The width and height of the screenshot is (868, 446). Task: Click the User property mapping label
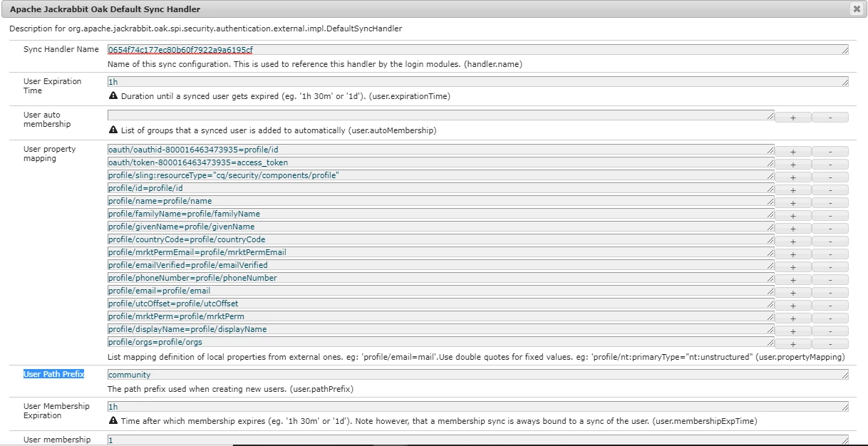(49, 154)
